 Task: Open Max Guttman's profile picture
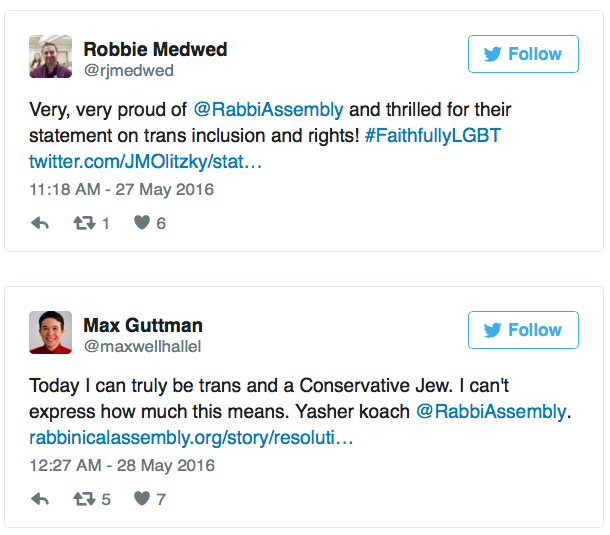pyautogui.click(x=50, y=332)
